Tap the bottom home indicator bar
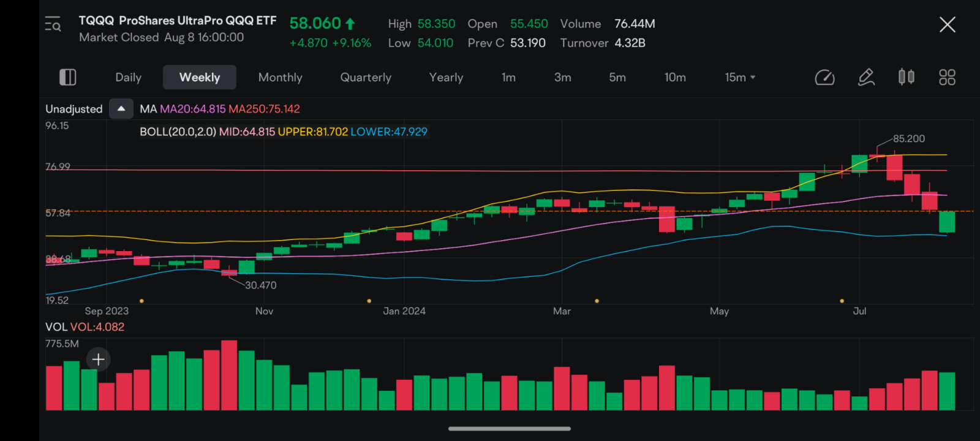The height and width of the screenshot is (441, 980). [510, 429]
